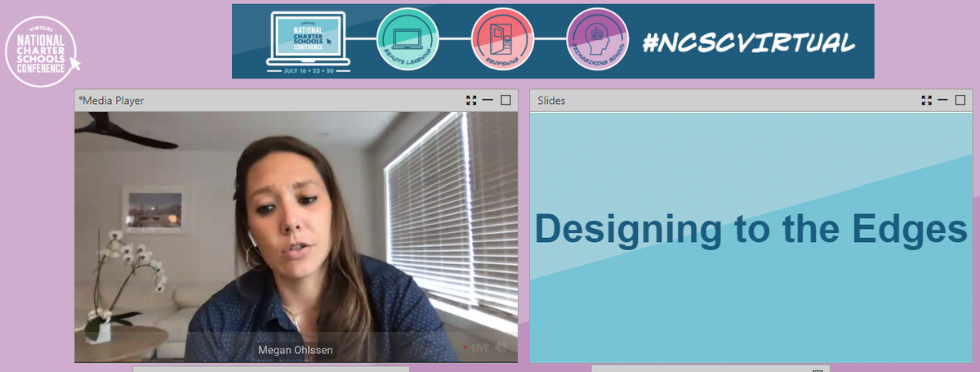Click the Megan Ohlssen name caption
The height and width of the screenshot is (372, 980).
[x=296, y=350]
